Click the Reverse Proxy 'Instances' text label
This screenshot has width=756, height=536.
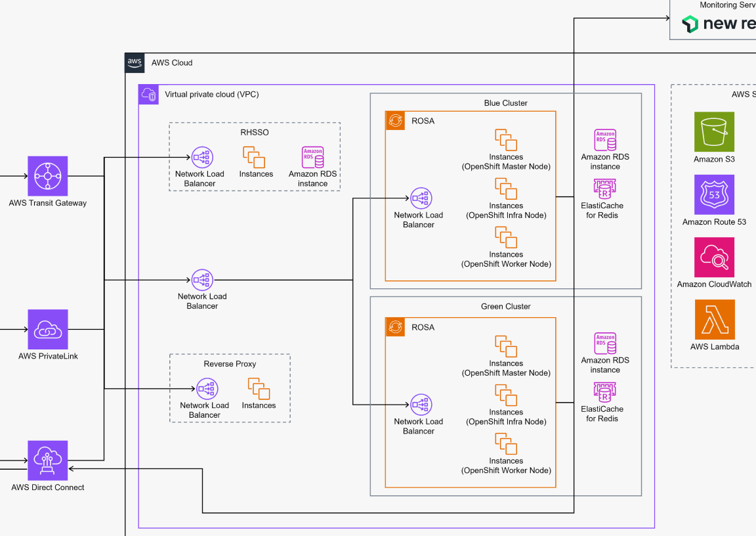(259, 405)
